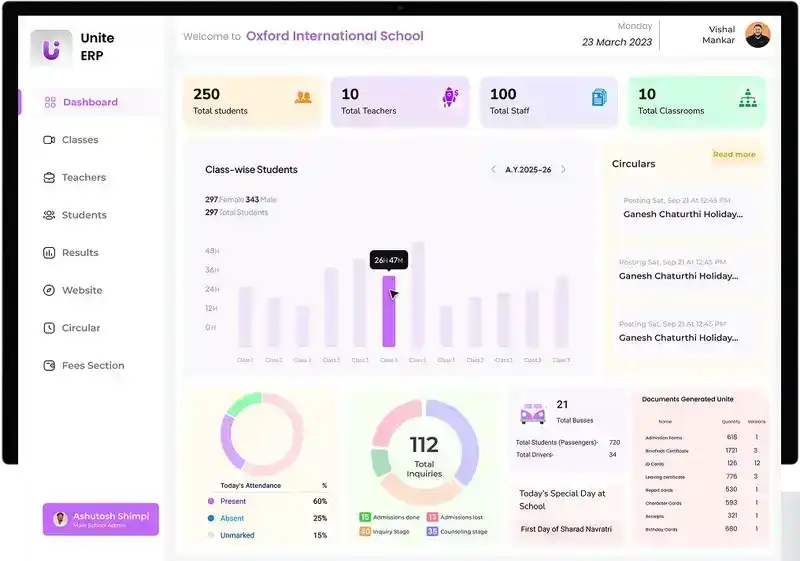Open the Total Classrooms card
800x561 pixels.
pyautogui.click(x=697, y=101)
